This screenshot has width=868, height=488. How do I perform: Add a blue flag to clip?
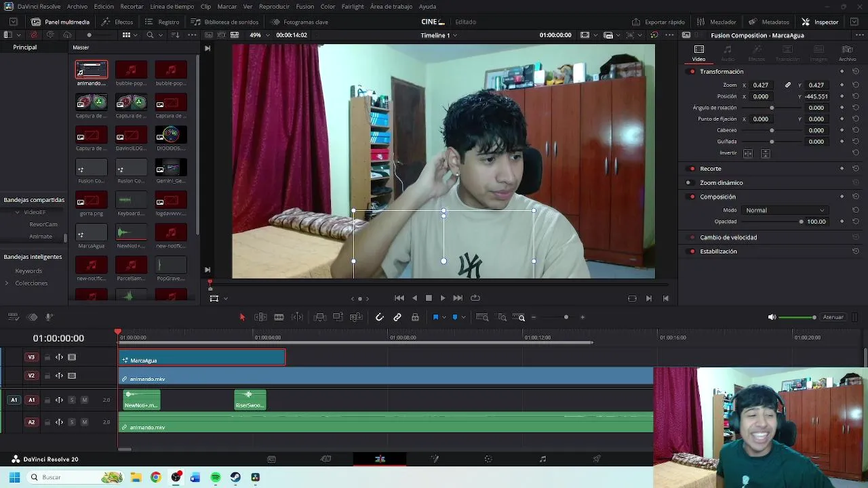click(435, 317)
